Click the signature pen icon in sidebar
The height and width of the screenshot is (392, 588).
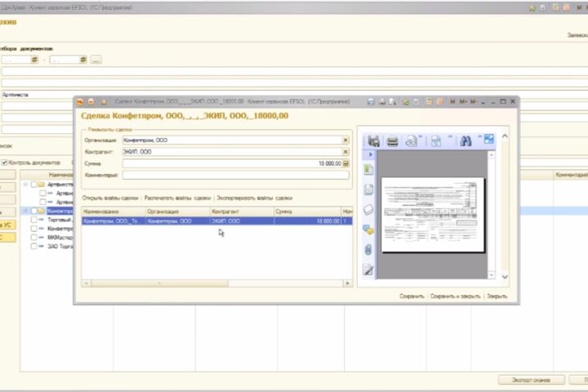coord(368,269)
